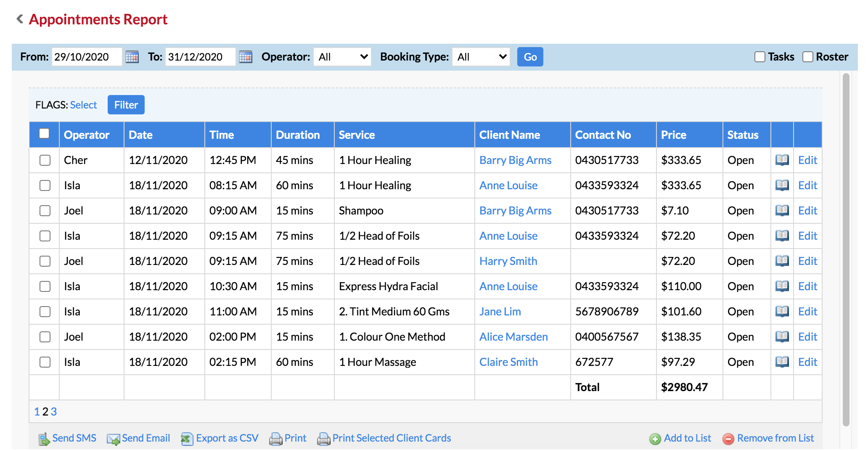Open book icon for the Alice Marsden row

782,337
